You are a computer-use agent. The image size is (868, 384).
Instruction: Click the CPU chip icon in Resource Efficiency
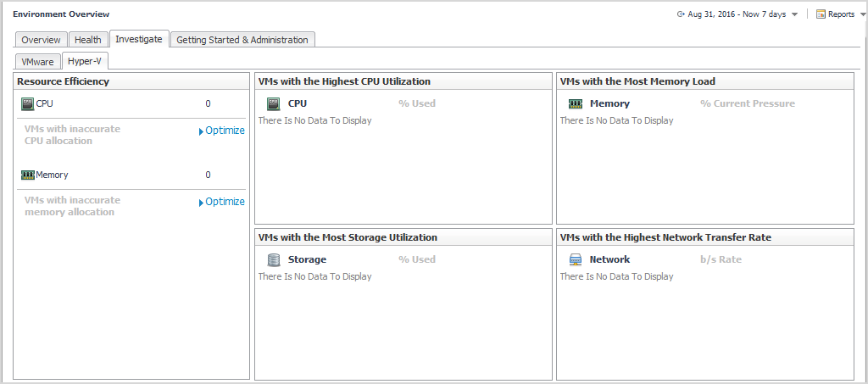click(28, 103)
